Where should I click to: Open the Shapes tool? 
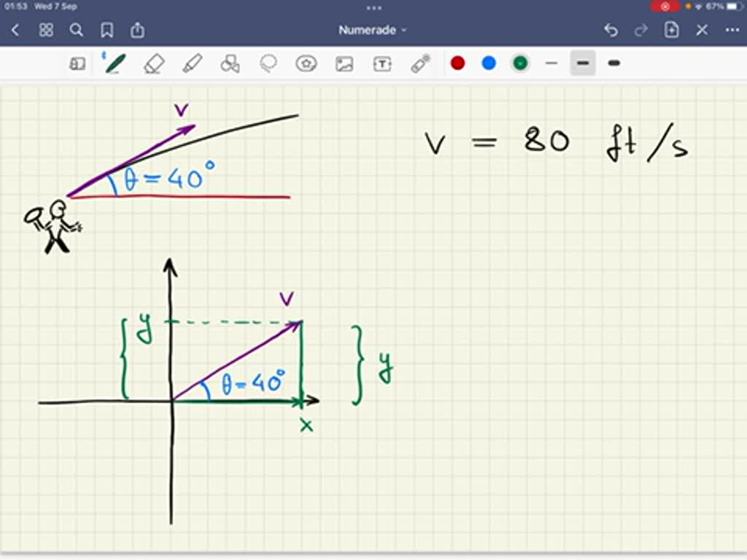(230, 63)
